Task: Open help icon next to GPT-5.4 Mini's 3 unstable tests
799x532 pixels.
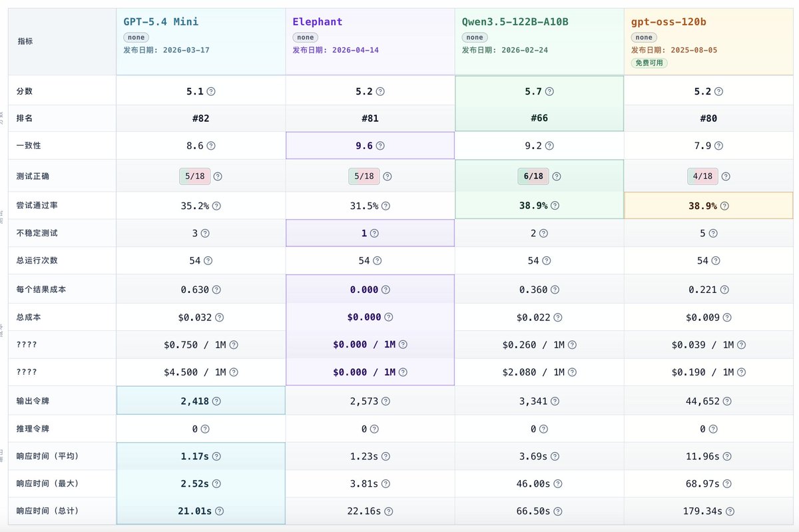Action: point(205,233)
